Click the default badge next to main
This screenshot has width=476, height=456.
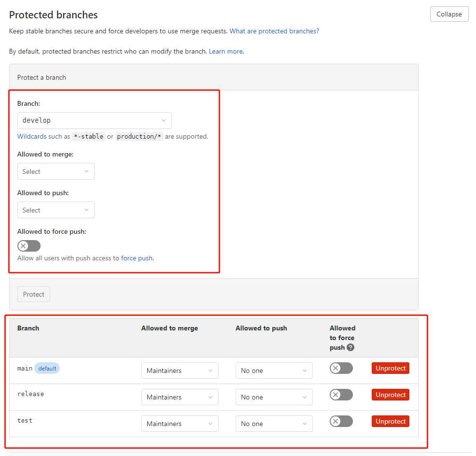47,368
